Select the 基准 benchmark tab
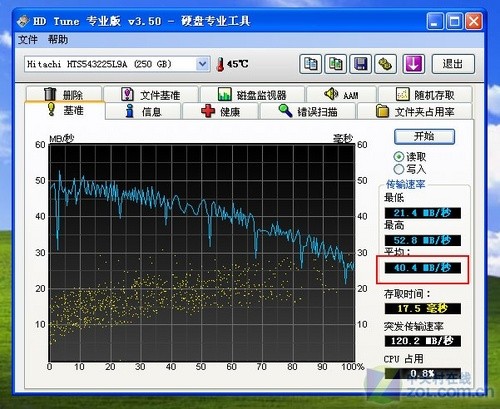This screenshot has height=409, width=500. pos(65,110)
